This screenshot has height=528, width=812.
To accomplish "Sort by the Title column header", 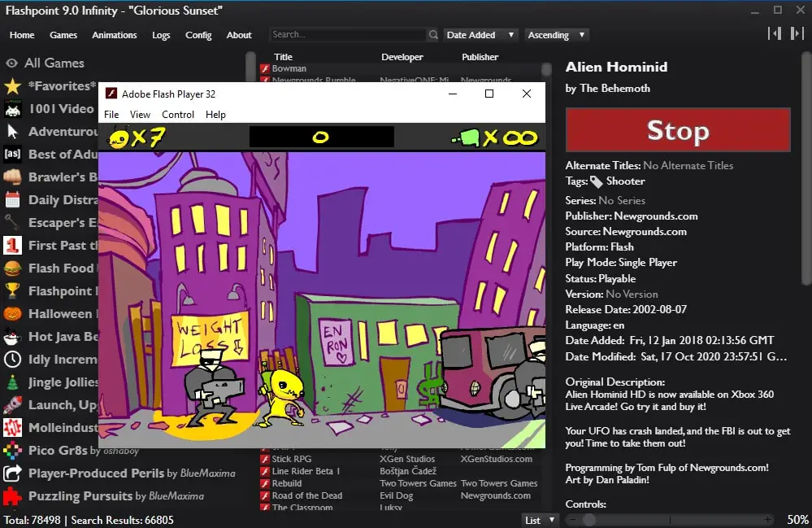I will pyautogui.click(x=284, y=57).
